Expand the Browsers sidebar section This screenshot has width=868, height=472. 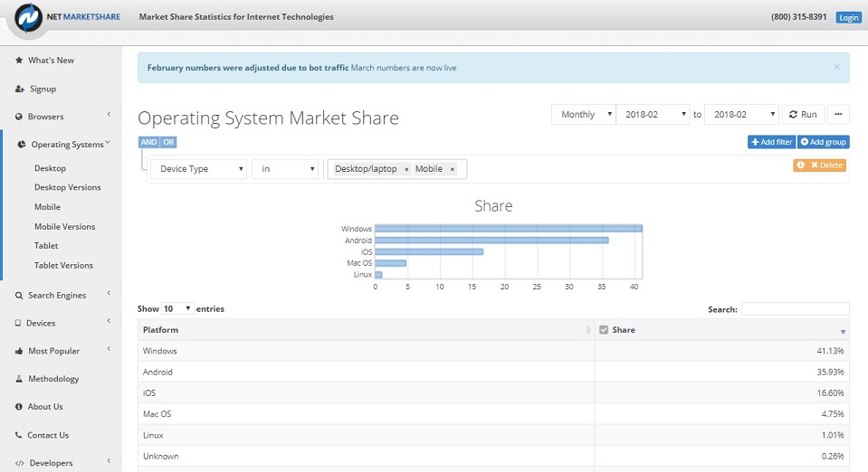tap(109, 115)
